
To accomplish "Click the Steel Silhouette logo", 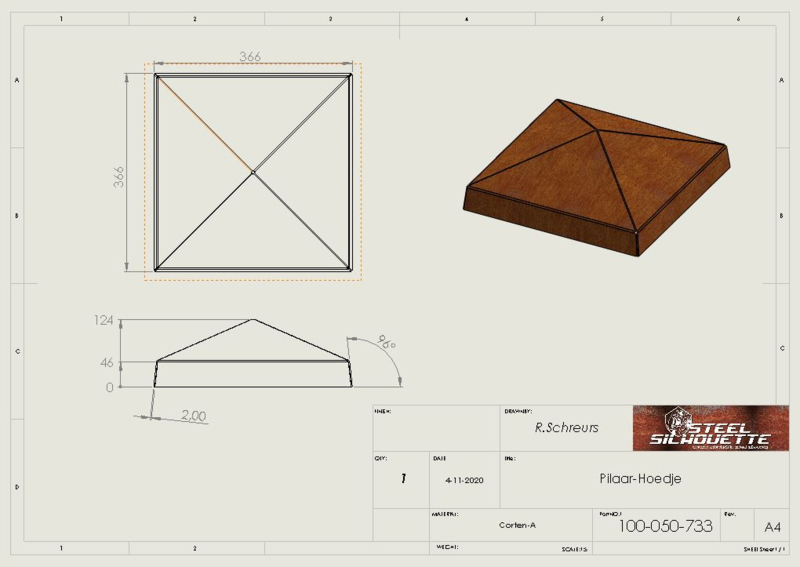I will click(x=711, y=428).
